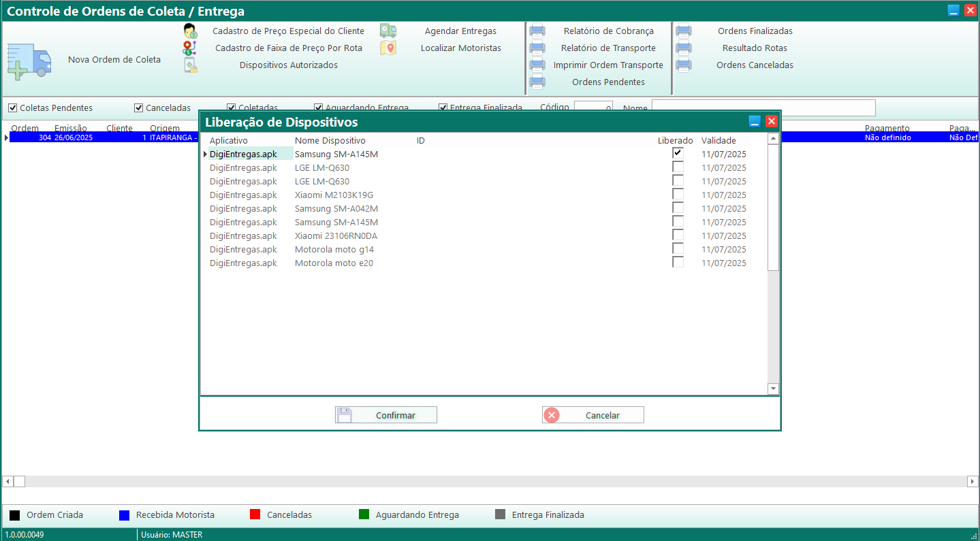The height and width of the screenshot is (541, 980).
Task: Open the Localizar Motoristas map icon
Action: pyautogui.click(x=388, y=48)
